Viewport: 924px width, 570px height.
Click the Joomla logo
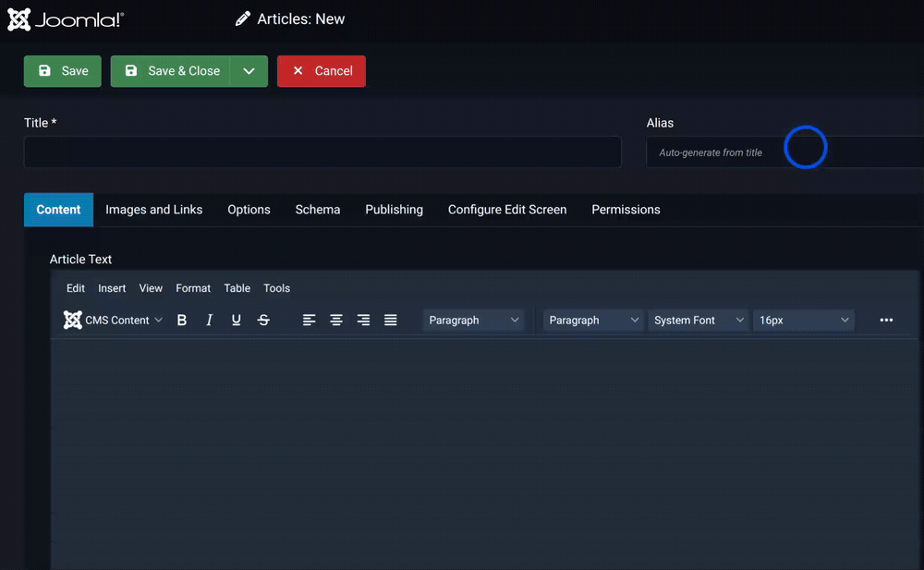(x=66, y=19)
